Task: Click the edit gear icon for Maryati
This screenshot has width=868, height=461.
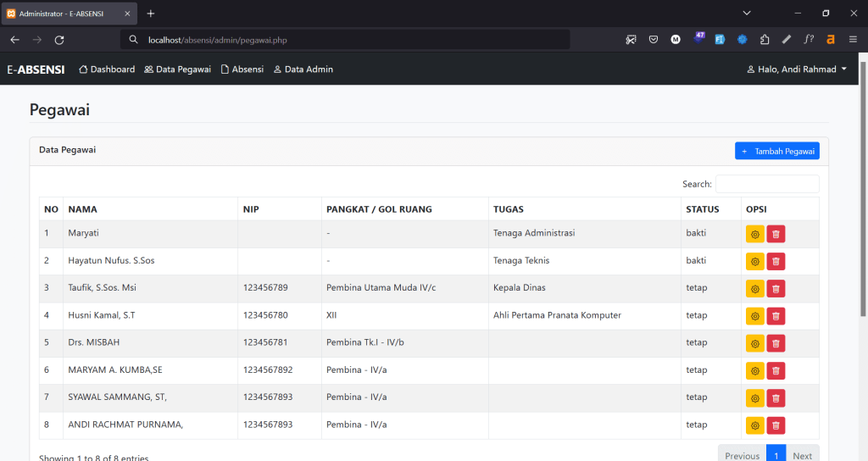Action: click(754, 234)
